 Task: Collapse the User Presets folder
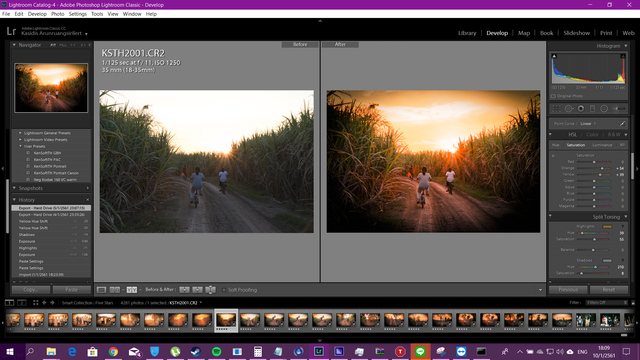click(20, 146)
